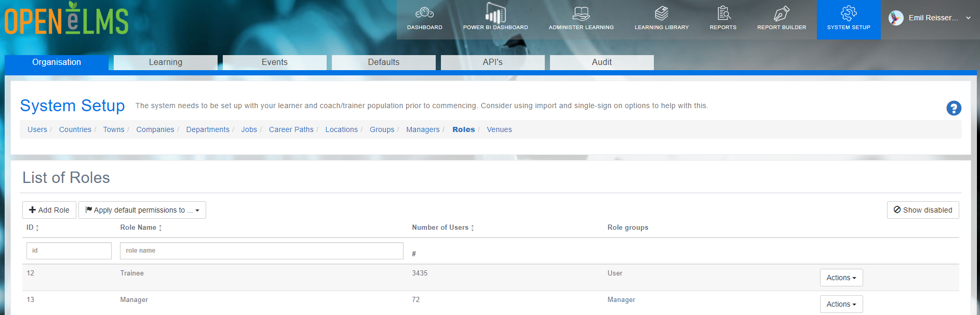This screenshot has height=315, width=980.
Task: Toggle Show disabled roles
Action: (923, 210)
